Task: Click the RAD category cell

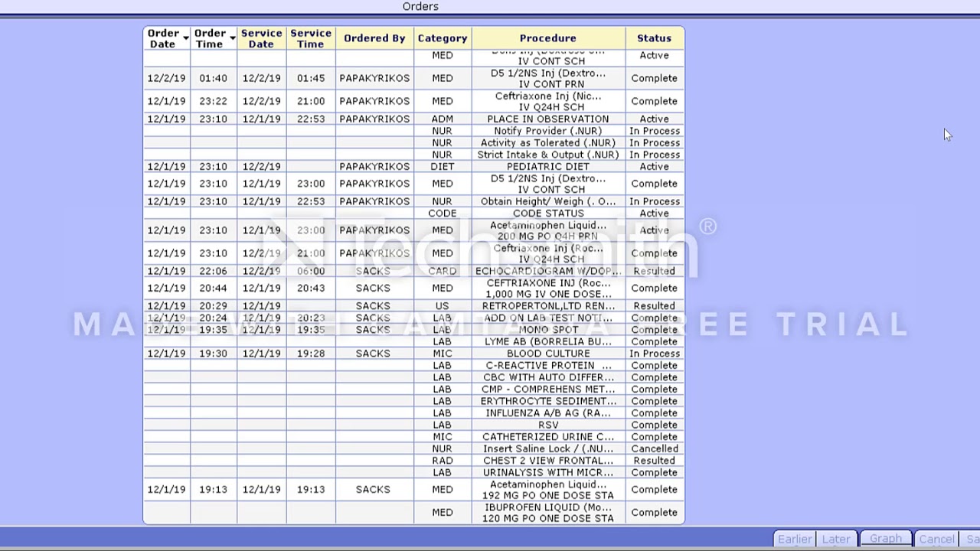Action: 443,461
